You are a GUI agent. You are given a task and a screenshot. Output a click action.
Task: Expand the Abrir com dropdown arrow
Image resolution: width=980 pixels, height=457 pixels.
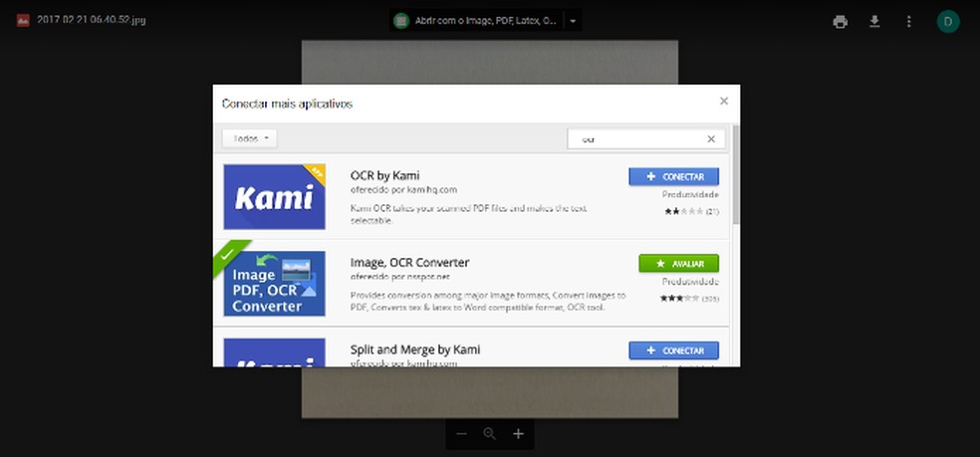pos(573,21)
